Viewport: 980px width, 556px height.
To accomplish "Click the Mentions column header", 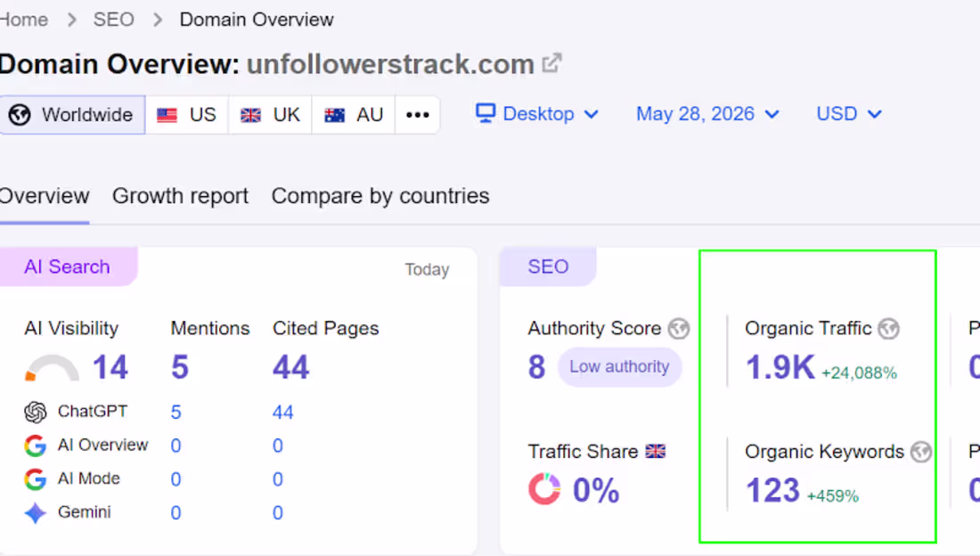I will click(x=210, y=329).
